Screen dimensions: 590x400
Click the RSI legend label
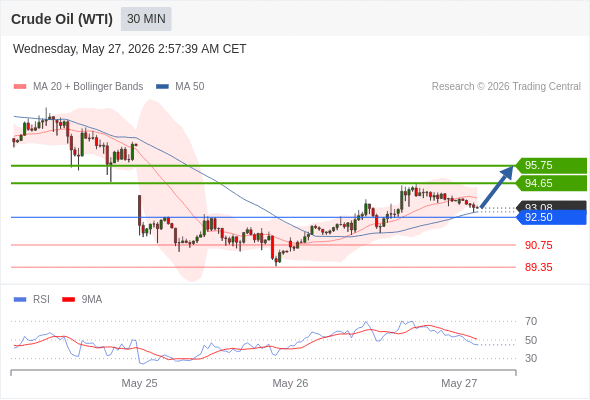(41, 300)
